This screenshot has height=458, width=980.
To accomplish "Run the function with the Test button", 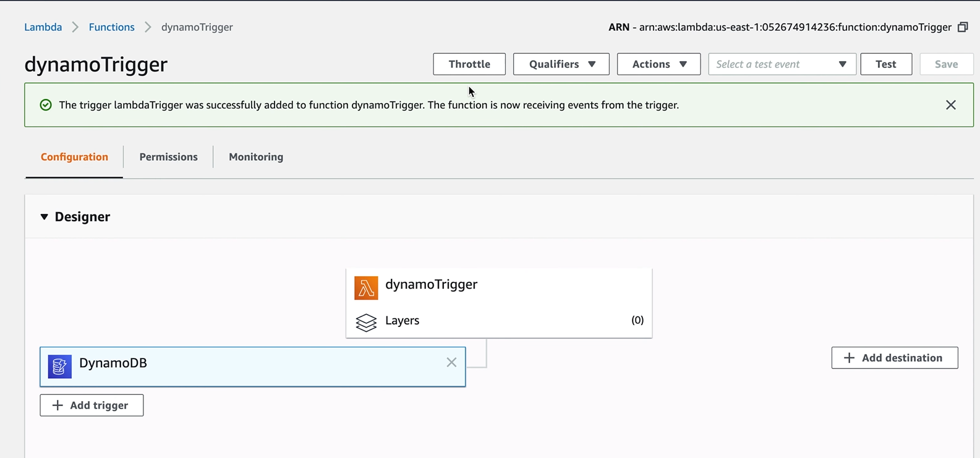I will pos(885,64).
